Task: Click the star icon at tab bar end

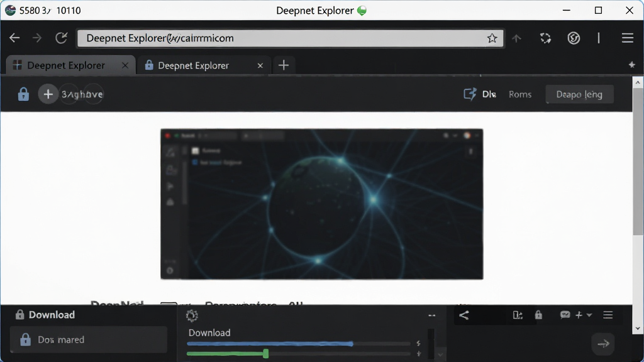Action: [x=631, y=65]
